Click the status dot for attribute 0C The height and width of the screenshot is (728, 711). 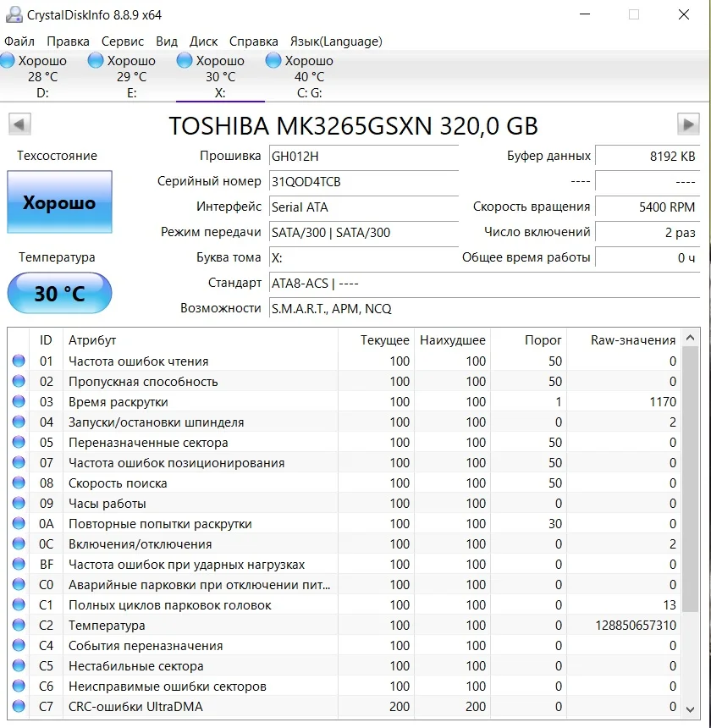(x=19, y=543)
